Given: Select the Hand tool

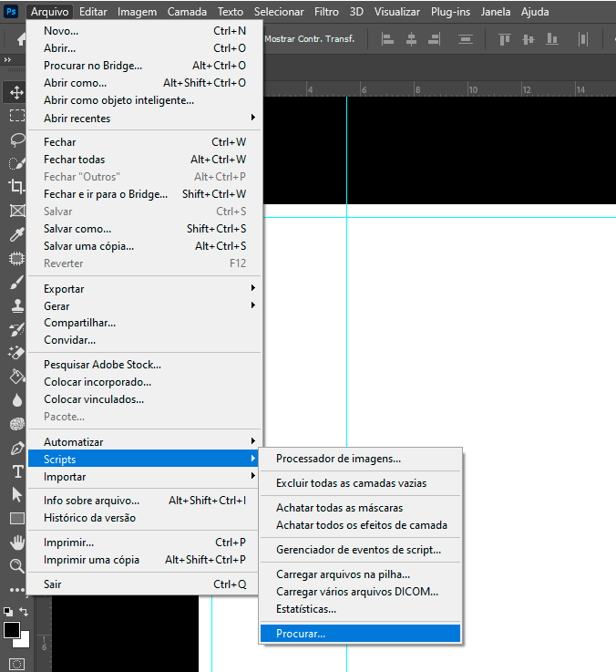Looking at the screenshot, I should (x=16, y=543).
